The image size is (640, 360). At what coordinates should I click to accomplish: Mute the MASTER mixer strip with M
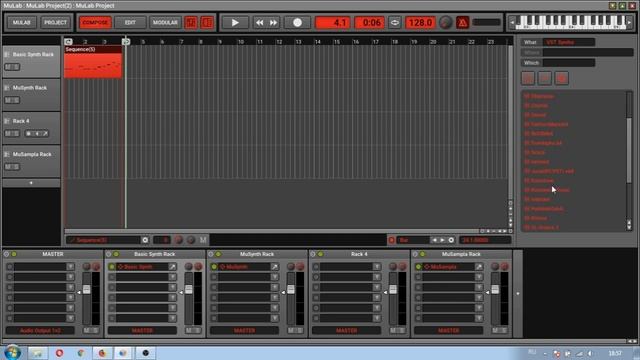tap(87, 330)
